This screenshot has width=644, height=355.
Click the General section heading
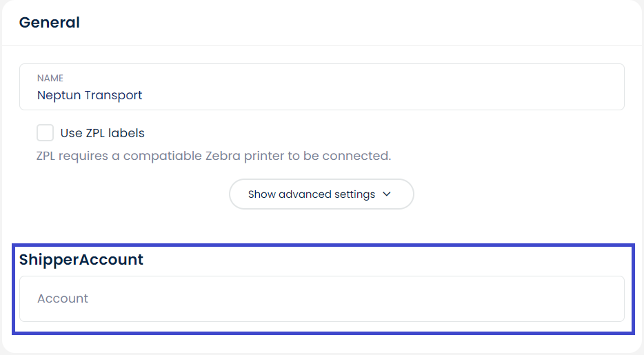[x=50, y=23]
